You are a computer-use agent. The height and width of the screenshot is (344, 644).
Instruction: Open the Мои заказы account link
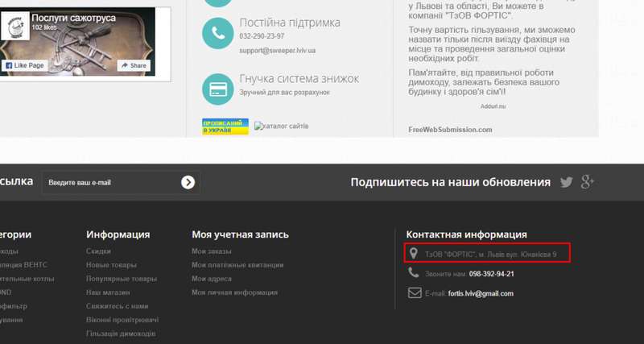click(211, 251)
